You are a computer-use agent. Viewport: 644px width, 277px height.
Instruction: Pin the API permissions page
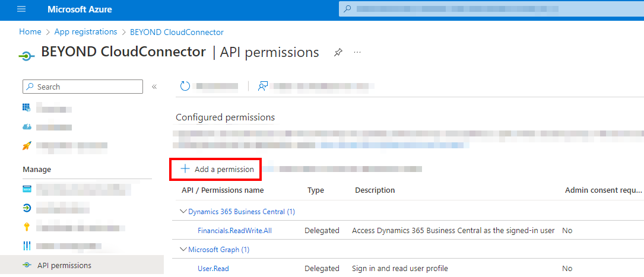(x=338, y=53)
